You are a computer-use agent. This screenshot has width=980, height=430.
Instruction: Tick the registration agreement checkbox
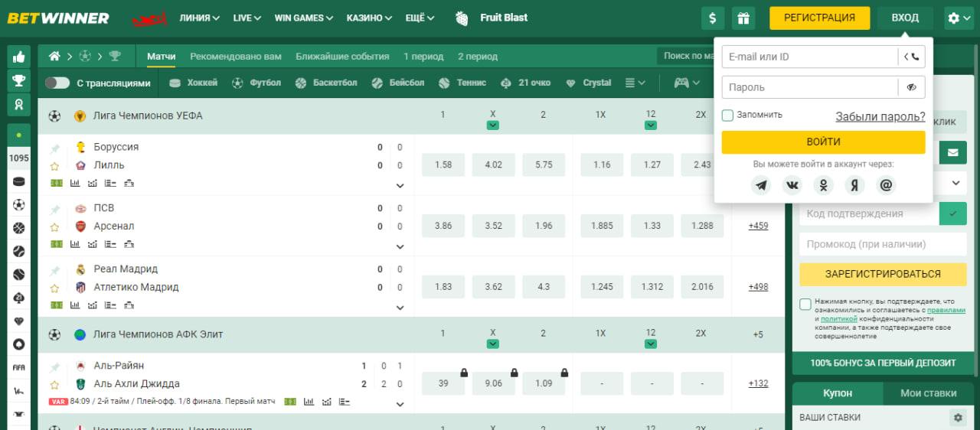click(x=805, y=305)
